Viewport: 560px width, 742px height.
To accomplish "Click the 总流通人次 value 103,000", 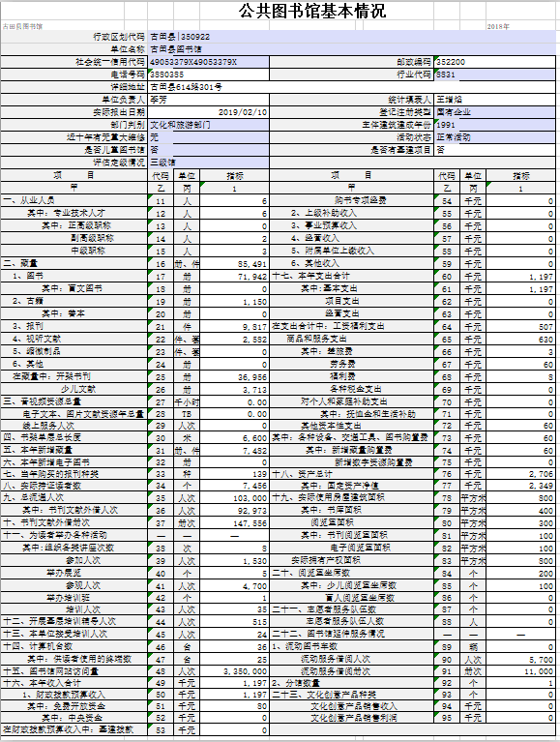I will (x=235, y=498).
